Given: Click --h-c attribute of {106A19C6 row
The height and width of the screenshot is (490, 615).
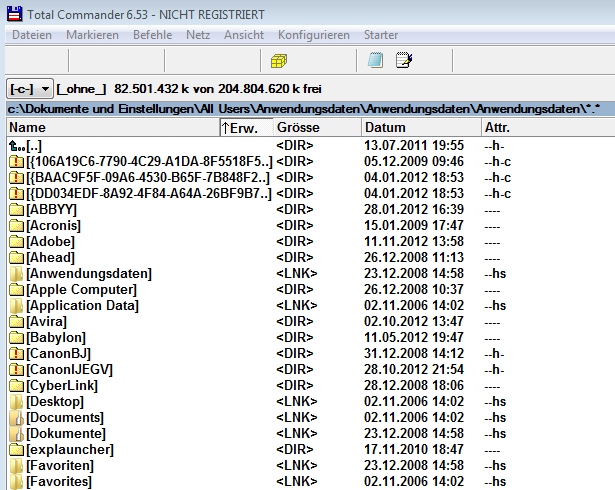Looking at the screenshot, I should coord(497,162).
